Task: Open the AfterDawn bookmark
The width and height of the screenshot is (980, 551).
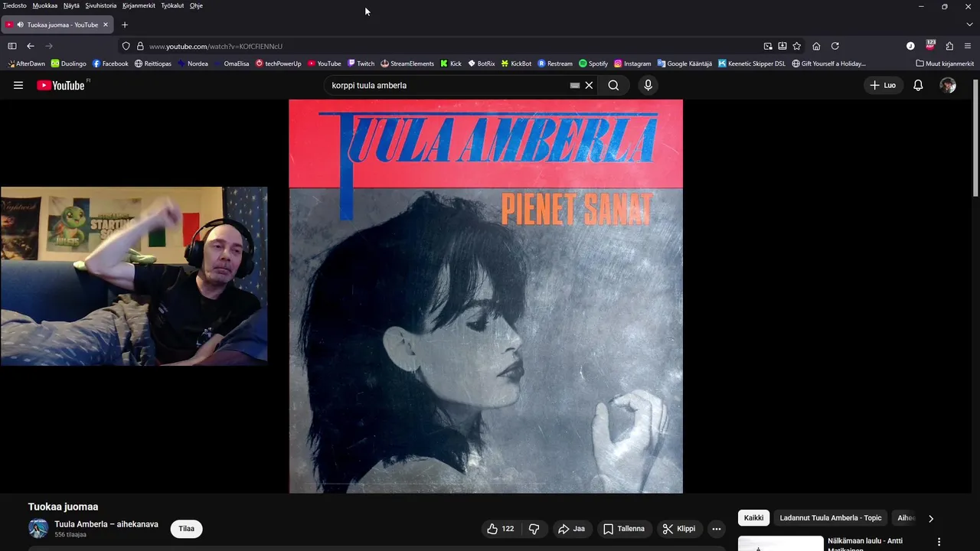Action: pyautogui.click(x=26, y=64)
